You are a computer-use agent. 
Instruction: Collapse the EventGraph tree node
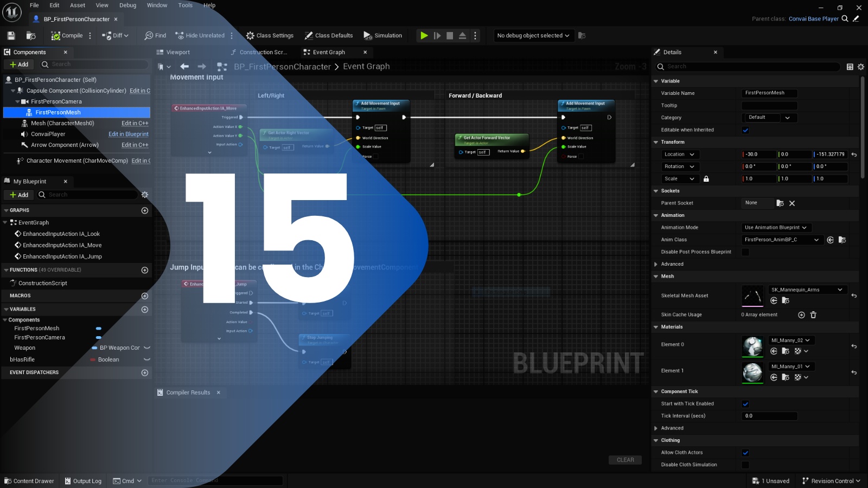[x=5, y=222]
